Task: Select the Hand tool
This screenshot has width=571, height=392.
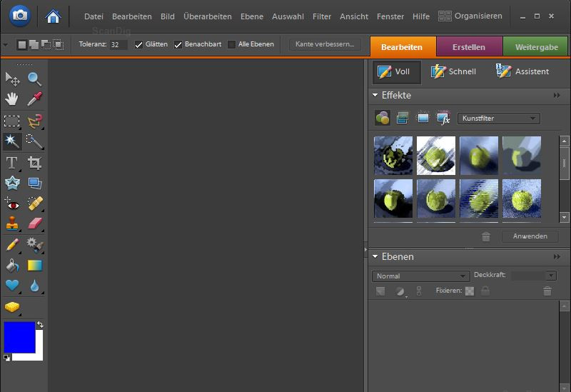Action: click(x=12, y=99)
